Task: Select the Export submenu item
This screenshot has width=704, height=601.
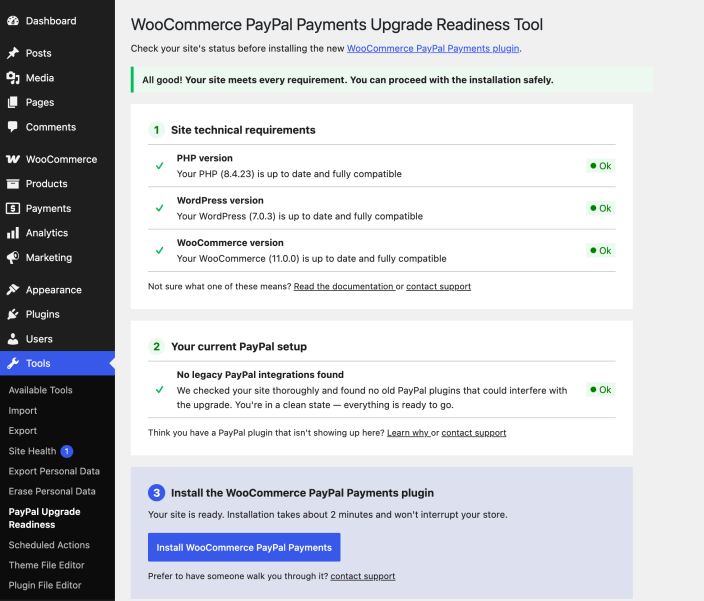Action: [23, 430]
